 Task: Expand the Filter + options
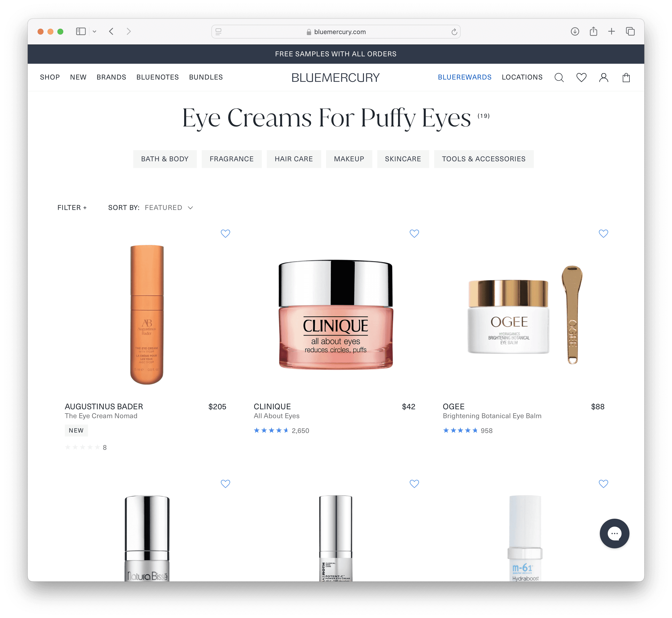tap(72, 208)
